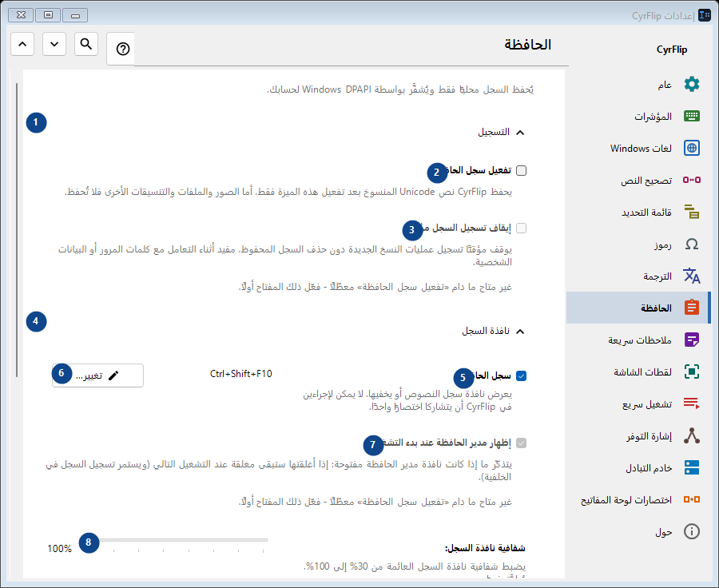Screen dimensions: 719x588
Task: Click the icon for تصحيح النص
Action: point(692,180)
